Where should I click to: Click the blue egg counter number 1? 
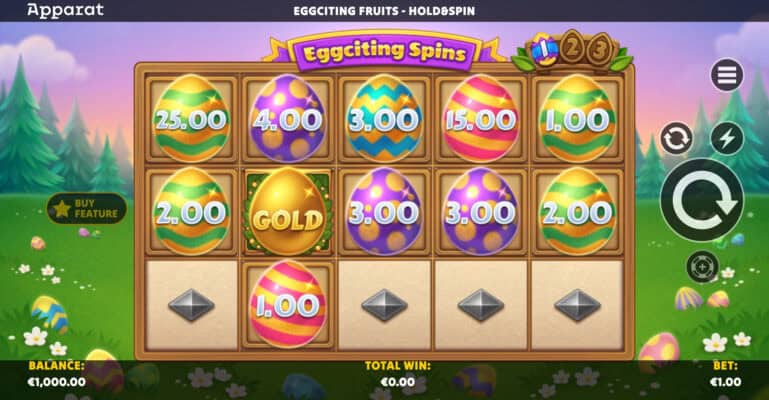click(x=544, y=49)
